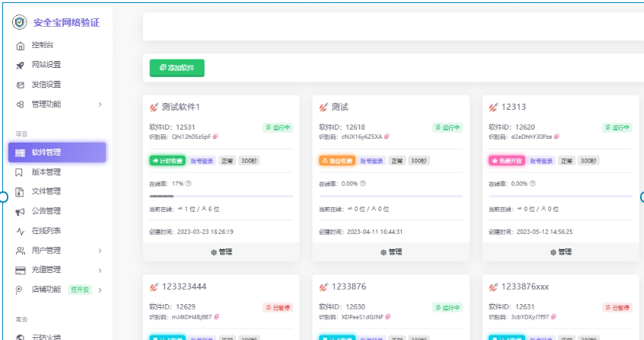Toggle the 已暂停 status of 1233876xxx

(617, 307)
